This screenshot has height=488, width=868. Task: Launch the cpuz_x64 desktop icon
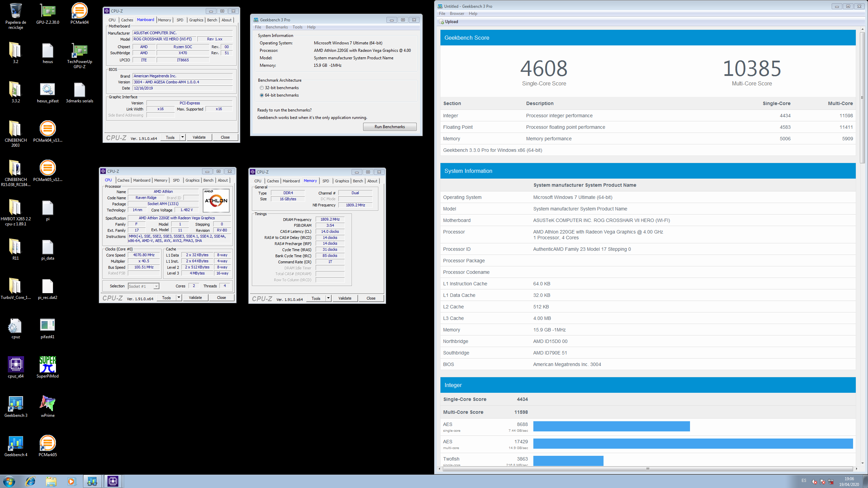click(x=16, y=367)
